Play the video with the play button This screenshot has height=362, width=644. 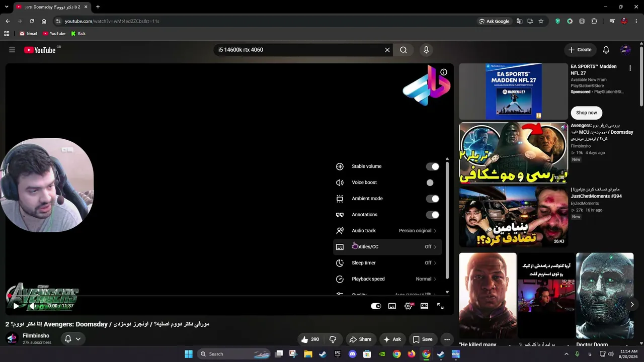(x=16, y=306)
